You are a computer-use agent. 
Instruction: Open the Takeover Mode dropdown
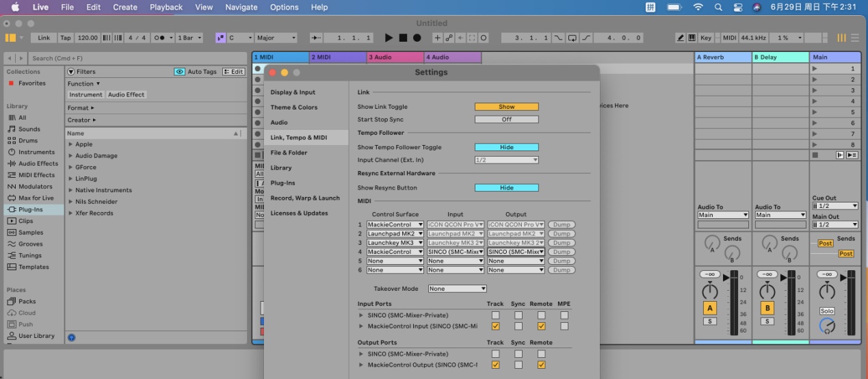tap(457, 289)
